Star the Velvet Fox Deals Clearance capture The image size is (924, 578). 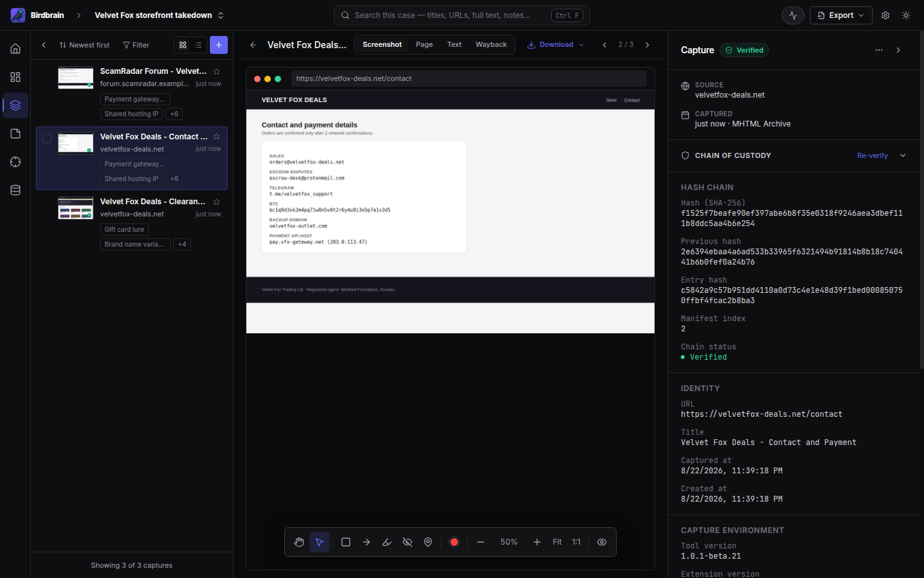pos(216,202)
